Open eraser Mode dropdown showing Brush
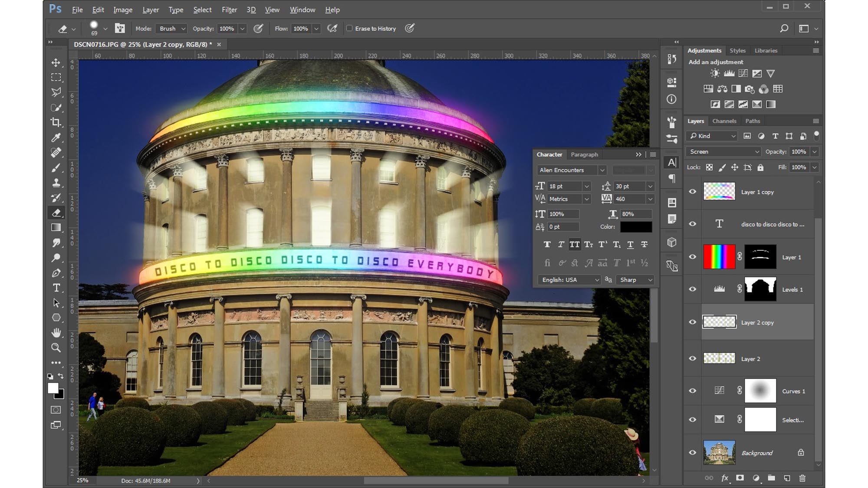The height and width of the screenshot is (488, 868). coord(171,29)
